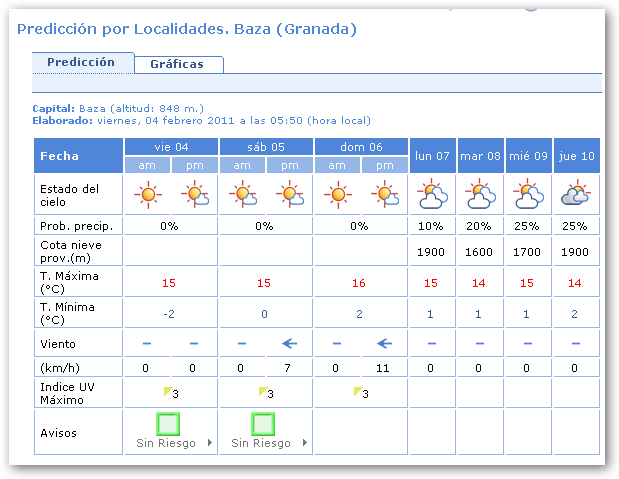619x479 pixels.
Task: Expand the Sin Riesgo arrow under vie 04
Action: pyautogui.click(x=209, y=442)
